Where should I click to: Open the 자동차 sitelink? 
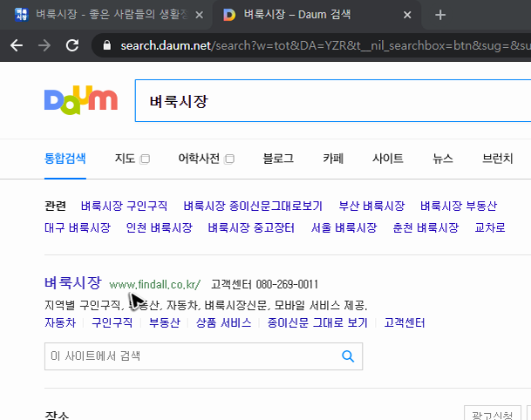tap(60, 322)
